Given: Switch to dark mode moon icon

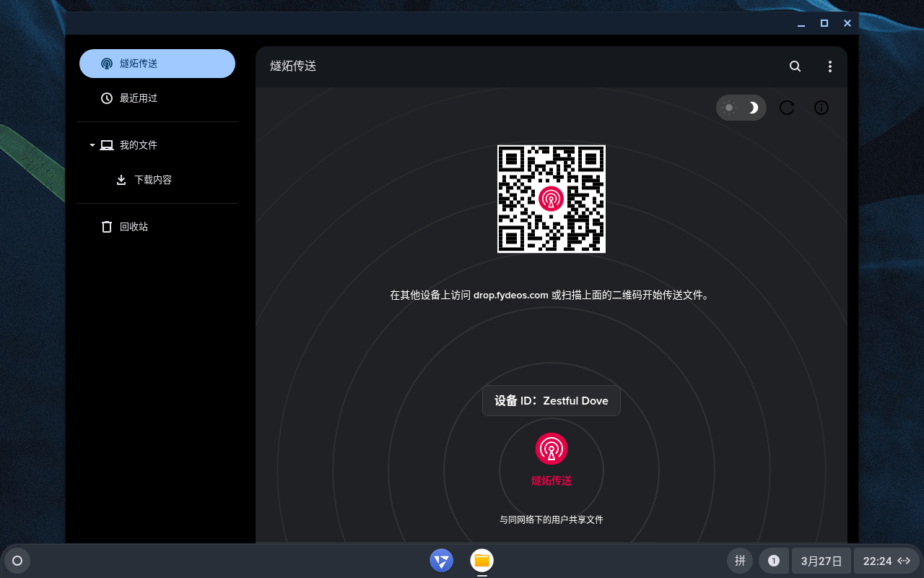Looking at the screenshot, I should (753, 108).
